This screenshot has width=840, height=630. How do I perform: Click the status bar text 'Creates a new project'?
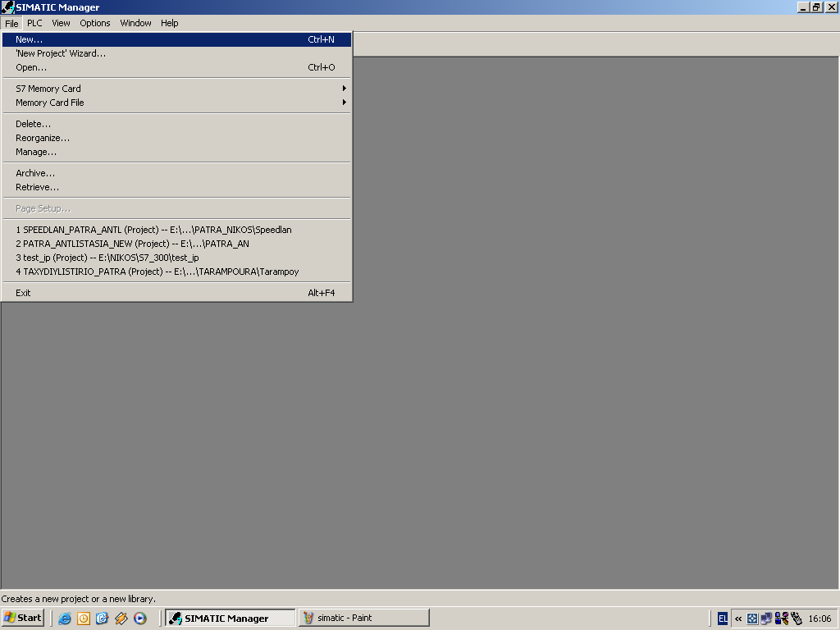point(78,599)
